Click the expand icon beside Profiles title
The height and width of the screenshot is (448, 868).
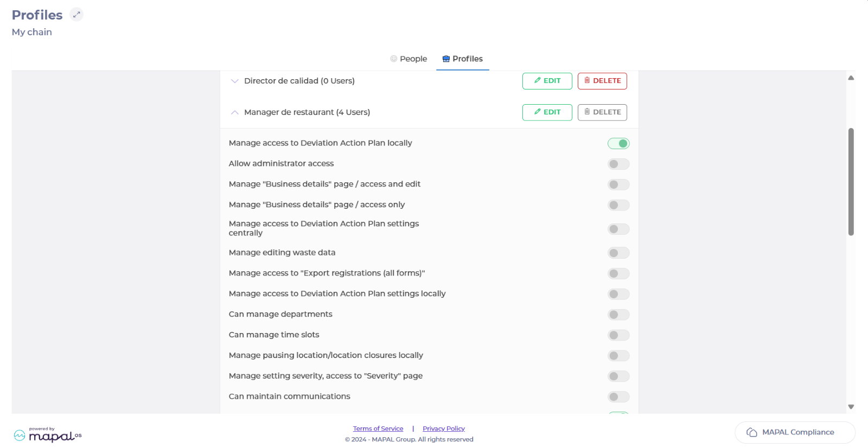click(76, 15)
